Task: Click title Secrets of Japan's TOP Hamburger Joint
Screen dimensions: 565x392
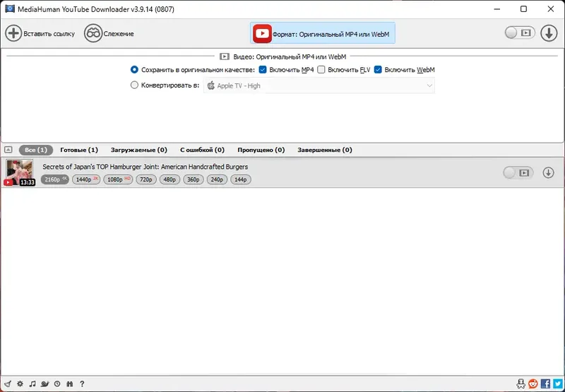Action: [145, 167]
